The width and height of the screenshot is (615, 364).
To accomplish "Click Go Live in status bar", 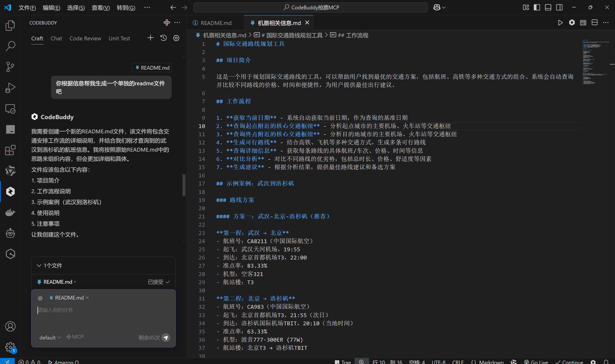I will pos(536,362).
